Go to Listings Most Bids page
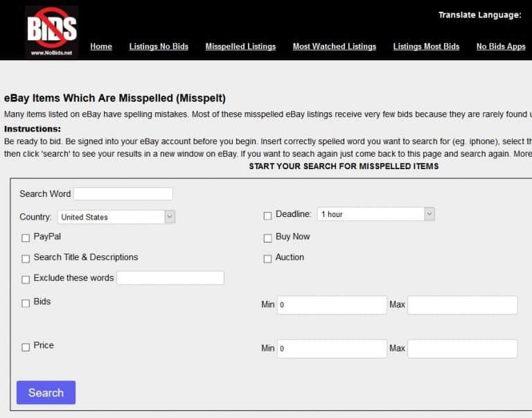Image resolution: width=532 pixels, height=418 pixels. coord(426,46)
